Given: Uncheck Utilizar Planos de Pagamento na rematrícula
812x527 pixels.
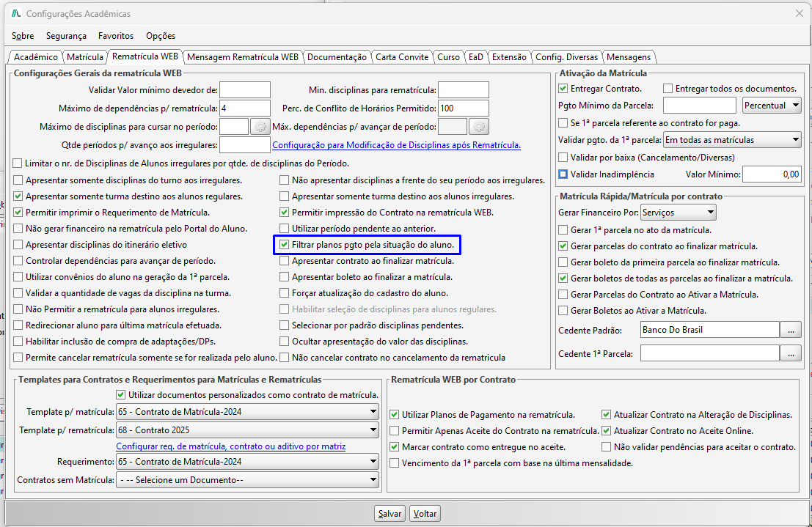Looking at the screenshot, I should pyautogui.click(x=395, y=415).
